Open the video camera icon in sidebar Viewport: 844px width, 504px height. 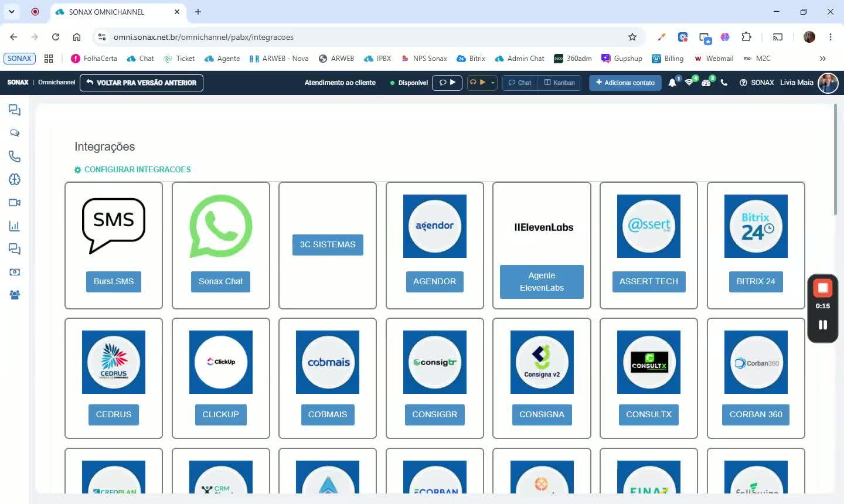(x=15, y=203)
